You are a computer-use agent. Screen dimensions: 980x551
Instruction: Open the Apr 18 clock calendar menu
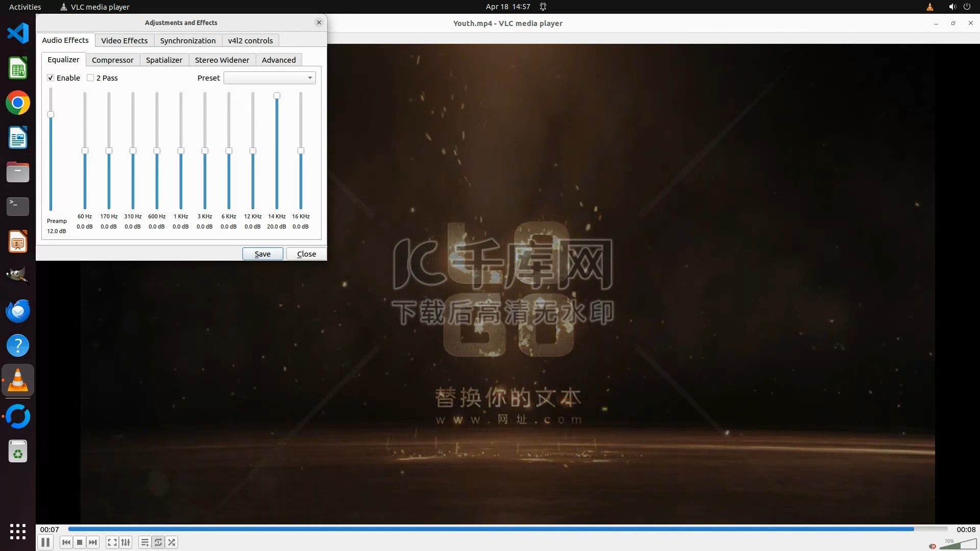507,7
